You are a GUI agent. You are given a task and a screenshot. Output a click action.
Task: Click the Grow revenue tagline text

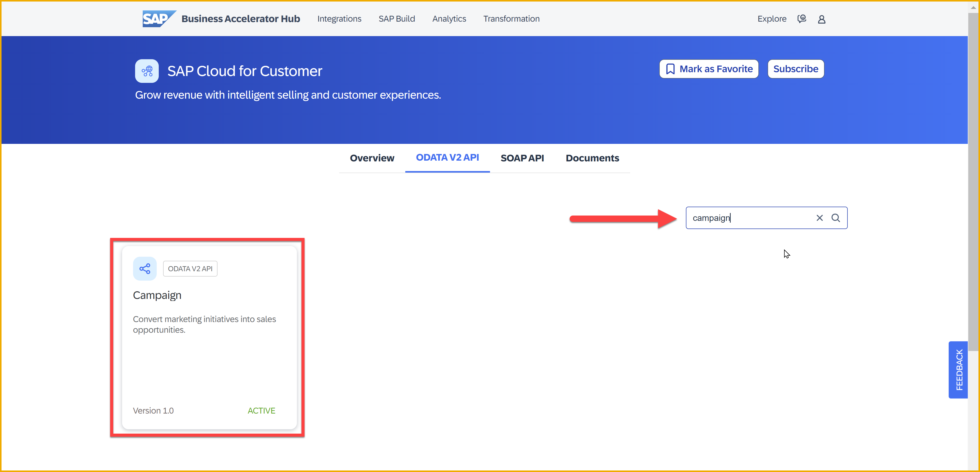coord(288,95)
